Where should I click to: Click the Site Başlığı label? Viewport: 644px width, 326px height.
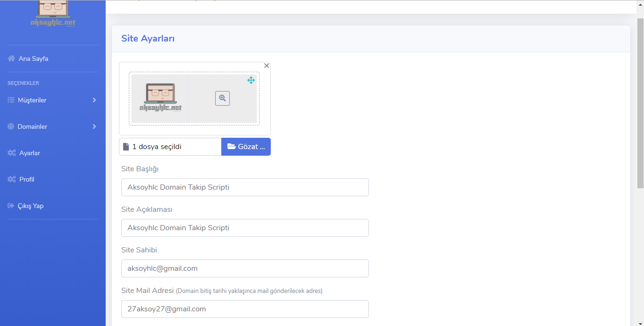(x=140, y=169)
